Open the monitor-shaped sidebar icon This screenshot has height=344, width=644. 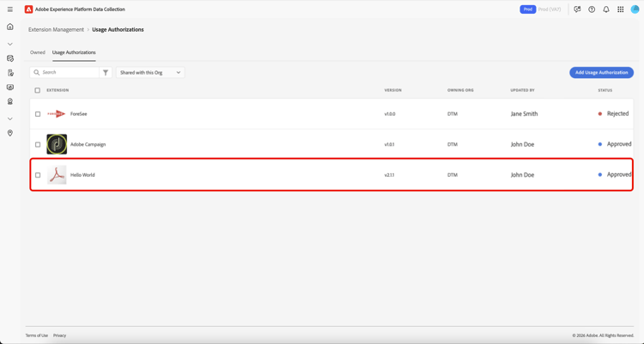pyautogui.click(x=10, y=87)
